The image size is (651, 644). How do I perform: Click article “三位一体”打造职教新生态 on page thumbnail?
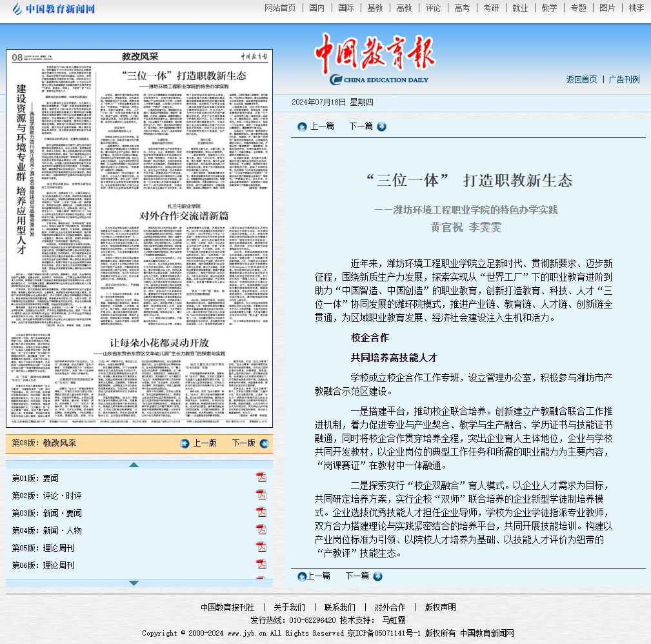184,76
